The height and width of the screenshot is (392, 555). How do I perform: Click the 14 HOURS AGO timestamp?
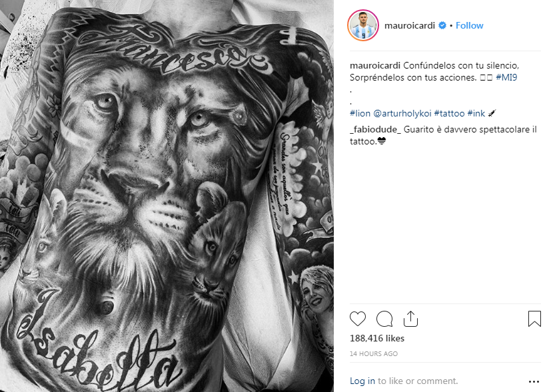(x=374, y=353)
